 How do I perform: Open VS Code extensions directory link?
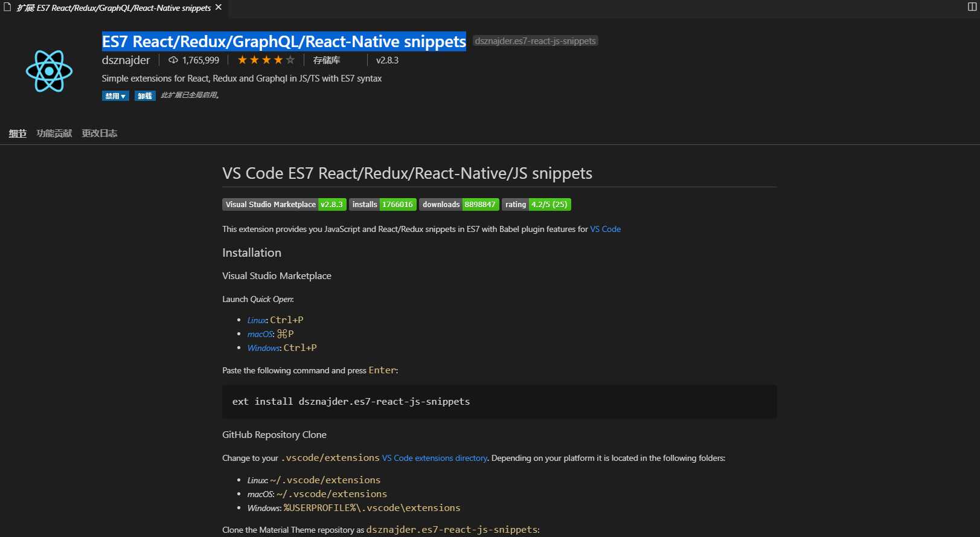(x=434, y=458)
